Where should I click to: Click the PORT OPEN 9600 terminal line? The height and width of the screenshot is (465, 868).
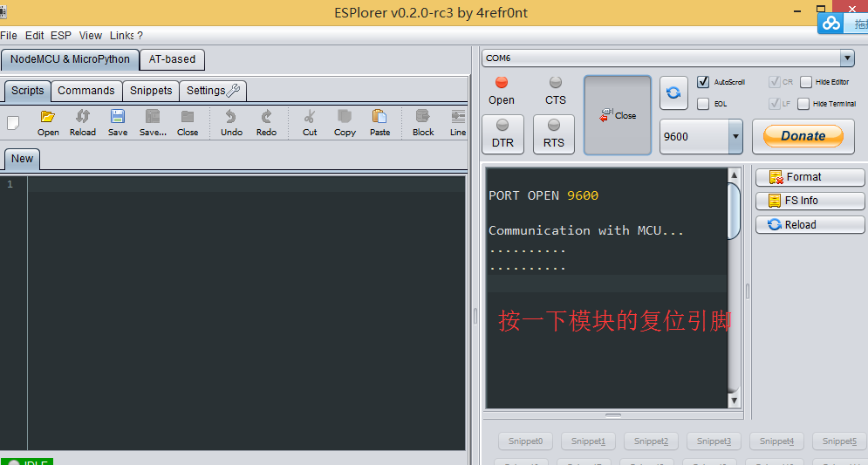tap(543, 195)
